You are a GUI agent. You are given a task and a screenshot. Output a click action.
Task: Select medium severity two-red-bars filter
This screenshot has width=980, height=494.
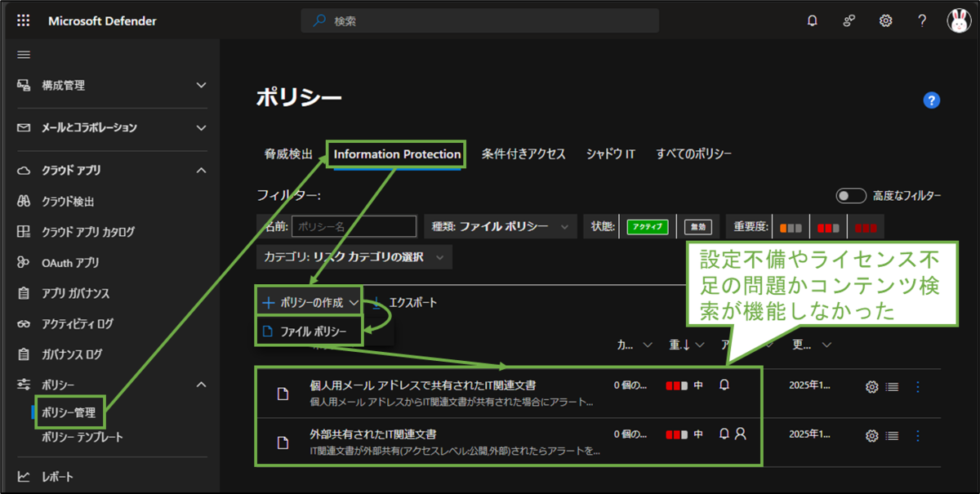828,228
